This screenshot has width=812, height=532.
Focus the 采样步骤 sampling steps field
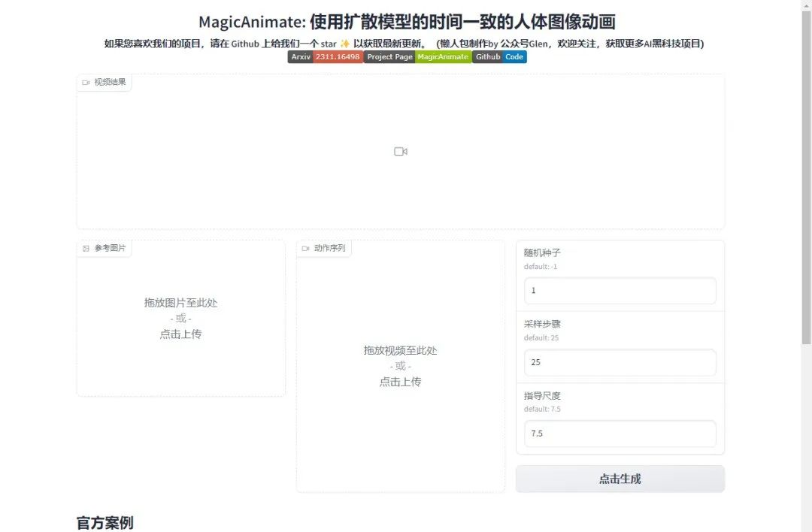point(620,362)
